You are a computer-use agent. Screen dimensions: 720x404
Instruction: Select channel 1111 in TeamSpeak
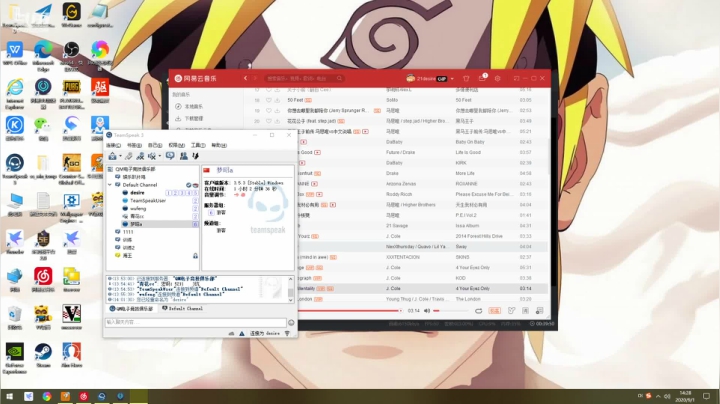click(x=128, y=232)
